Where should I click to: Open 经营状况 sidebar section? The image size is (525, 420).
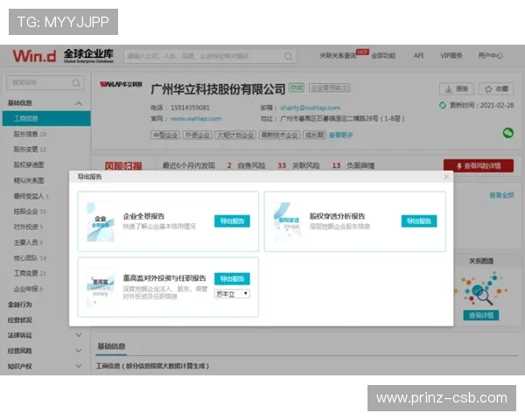pos(20,319)
